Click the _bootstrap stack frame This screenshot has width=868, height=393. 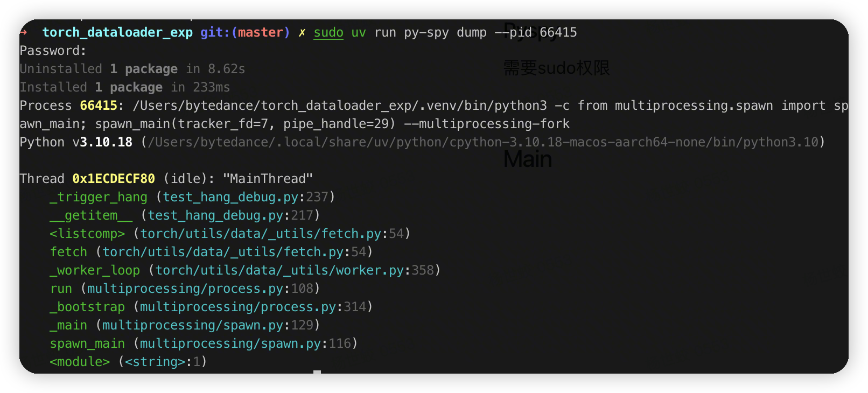87,307
